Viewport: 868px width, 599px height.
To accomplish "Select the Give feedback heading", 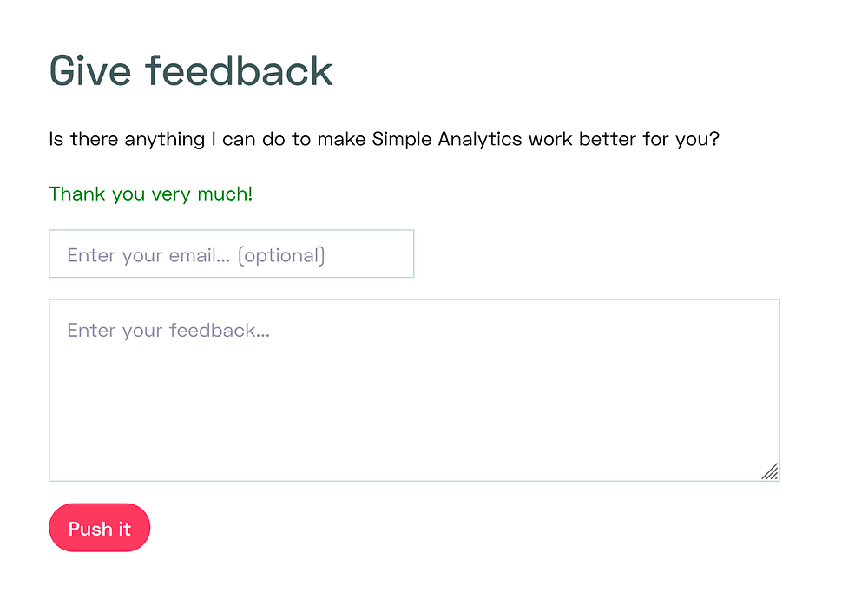I will 191,70.
